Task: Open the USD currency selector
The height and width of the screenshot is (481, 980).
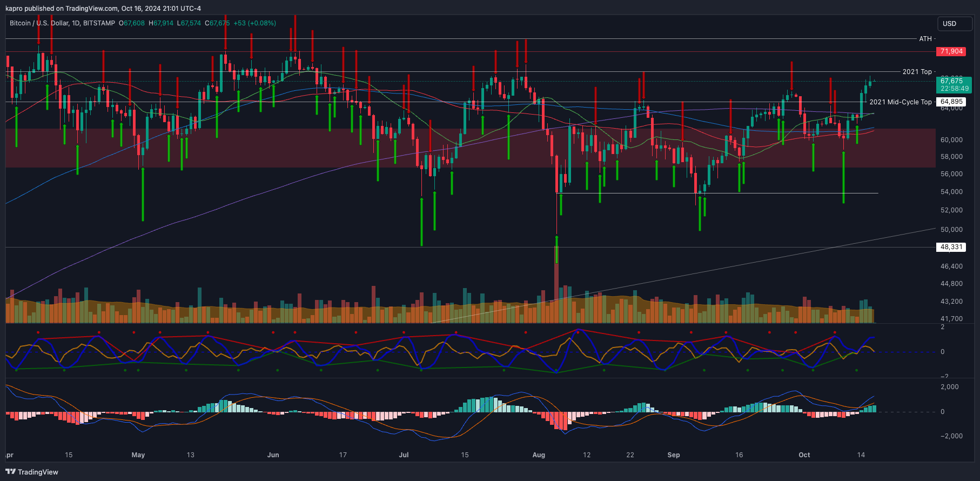Action: point(955,24)
